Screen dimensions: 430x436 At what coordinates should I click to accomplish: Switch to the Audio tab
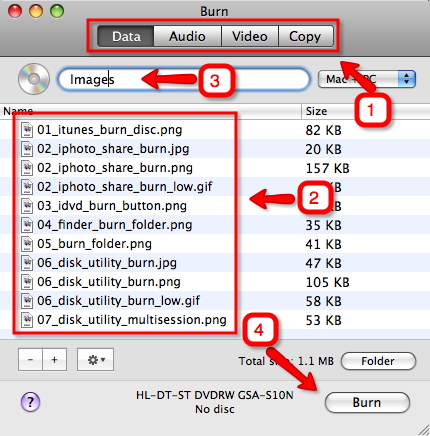coord(187,36)
